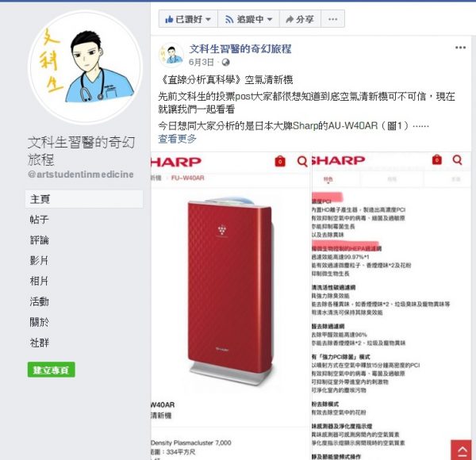Click the right Sharp shopping bag icon
476x460 pixels.
pos(437,159)
